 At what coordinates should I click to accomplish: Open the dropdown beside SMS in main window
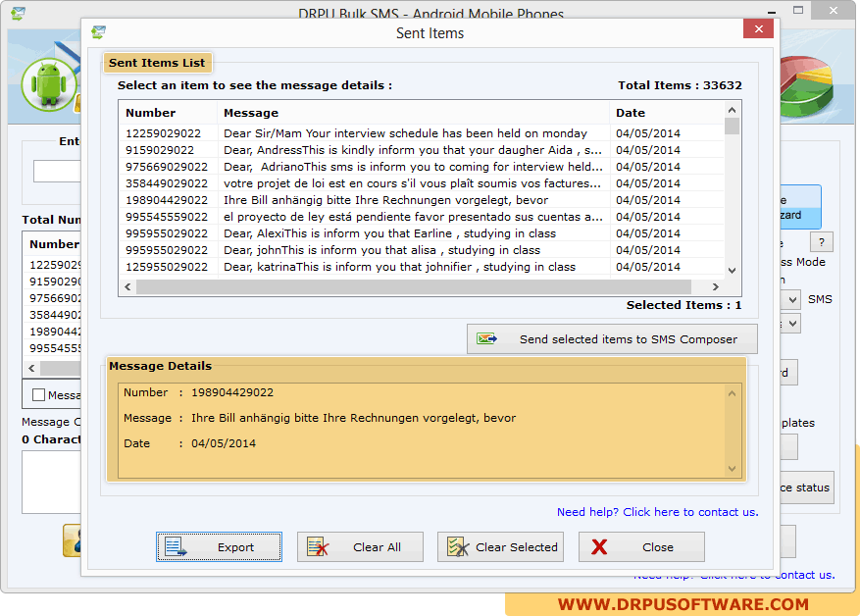pyautogui.click(x=792, y=299)
